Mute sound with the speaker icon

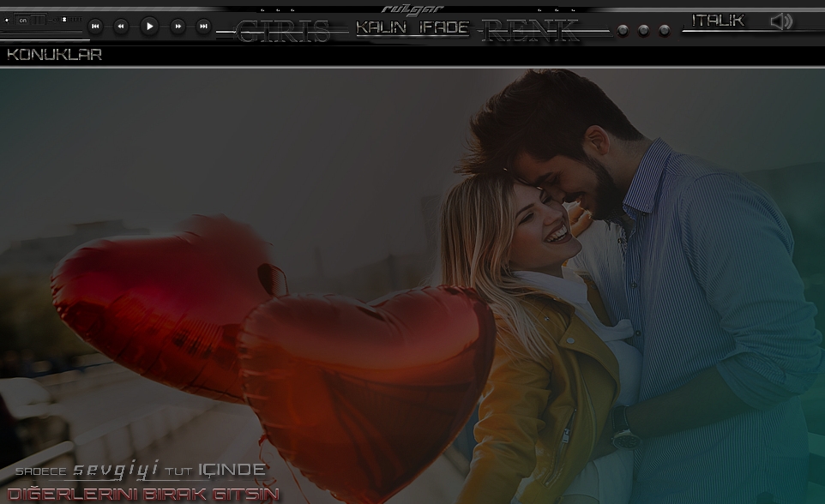pos(781,21)
